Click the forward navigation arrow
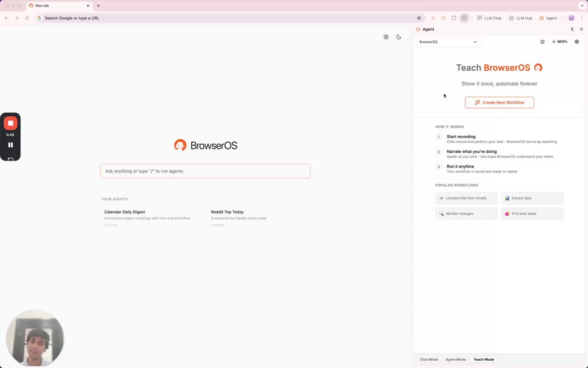This screenshot has width=588, height=368. pos(17,18)
